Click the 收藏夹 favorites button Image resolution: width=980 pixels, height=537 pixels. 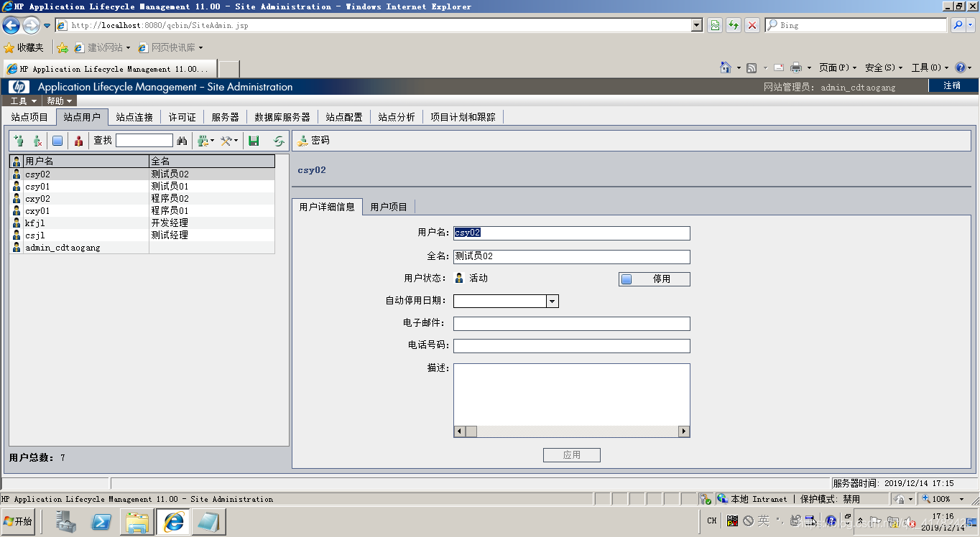pos(24,48)
